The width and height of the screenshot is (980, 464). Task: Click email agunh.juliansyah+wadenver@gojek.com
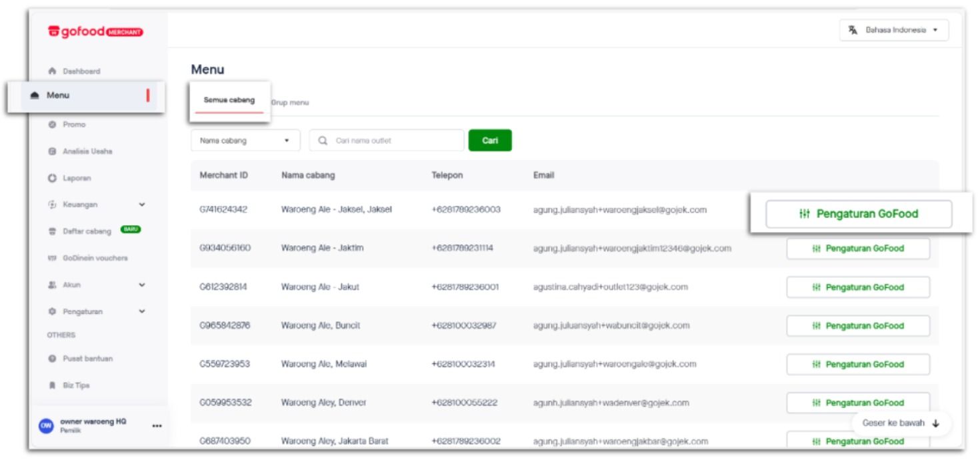tap(611, 403)
